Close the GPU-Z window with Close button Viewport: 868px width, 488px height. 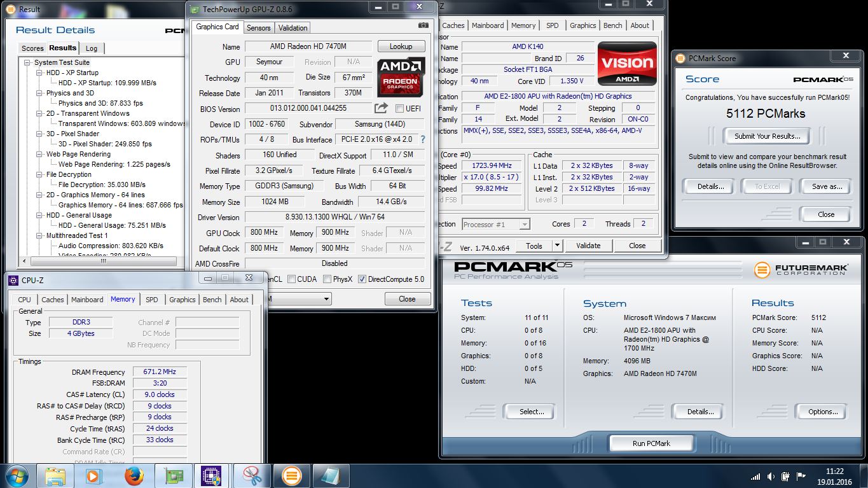407,299
